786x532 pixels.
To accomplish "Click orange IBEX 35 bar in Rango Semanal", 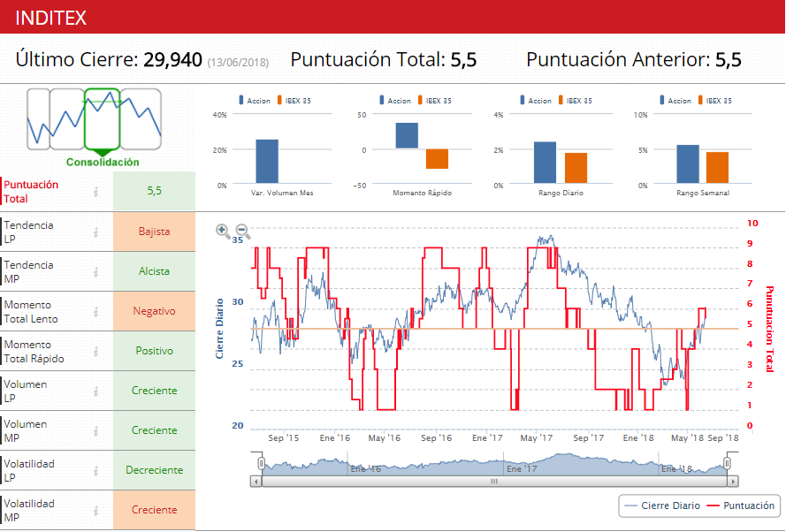I will point(717,167).
